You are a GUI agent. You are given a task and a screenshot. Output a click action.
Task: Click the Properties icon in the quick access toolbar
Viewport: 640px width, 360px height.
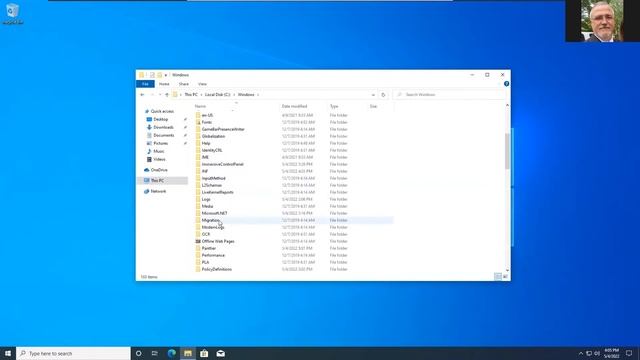coord(152,75)
